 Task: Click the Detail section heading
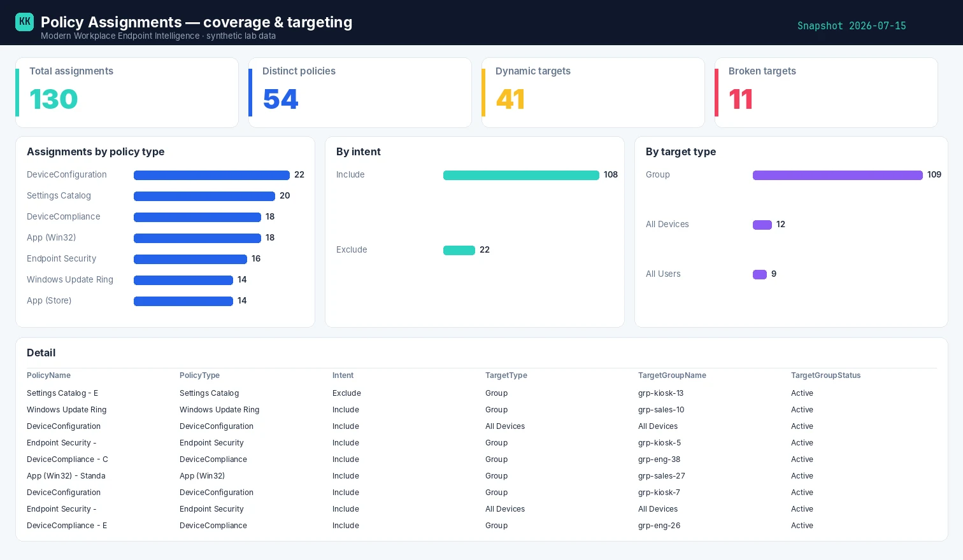41,353
